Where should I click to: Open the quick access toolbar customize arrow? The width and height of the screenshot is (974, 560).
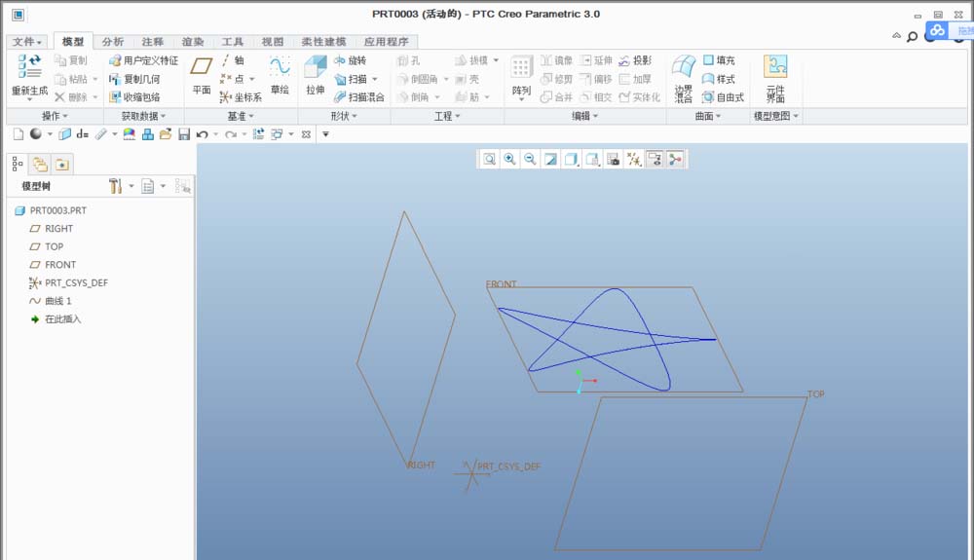(325, 134)
